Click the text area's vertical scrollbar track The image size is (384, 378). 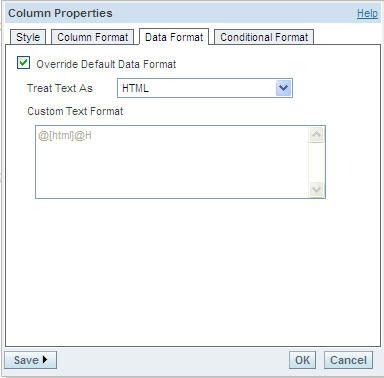(316, 162)
